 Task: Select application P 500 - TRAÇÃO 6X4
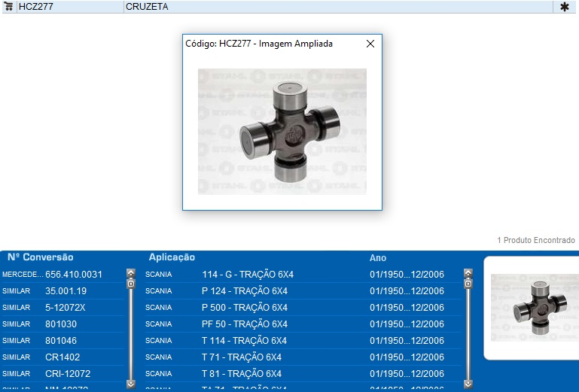click(x=245, y=308)
